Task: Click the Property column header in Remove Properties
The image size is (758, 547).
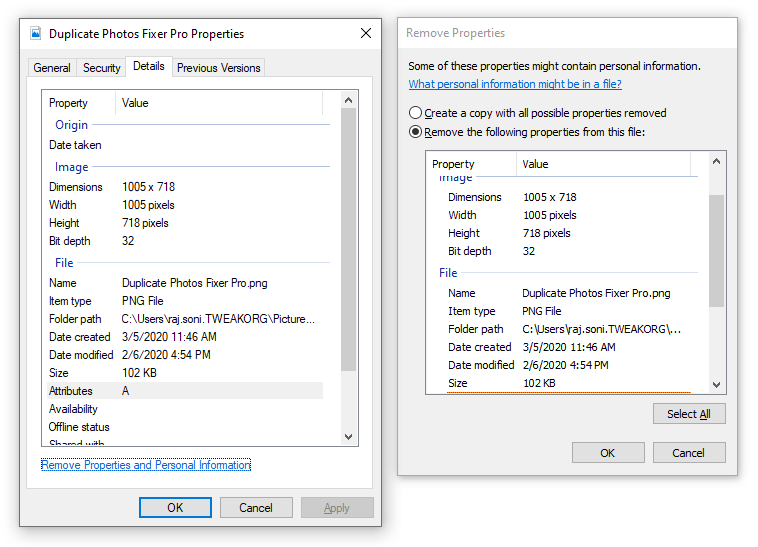Action: 472,164
